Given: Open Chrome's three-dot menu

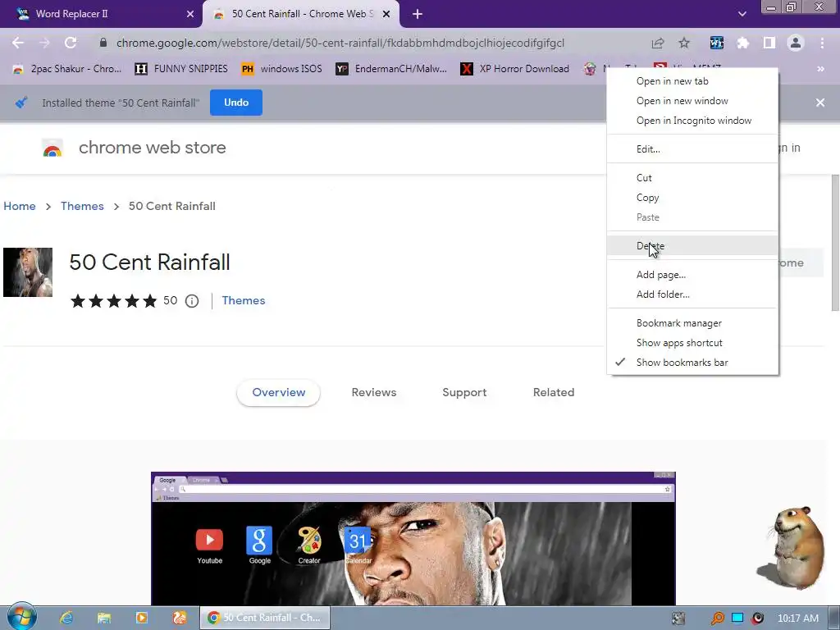Looking at the screenshot, I should click(x=822, y=43).
